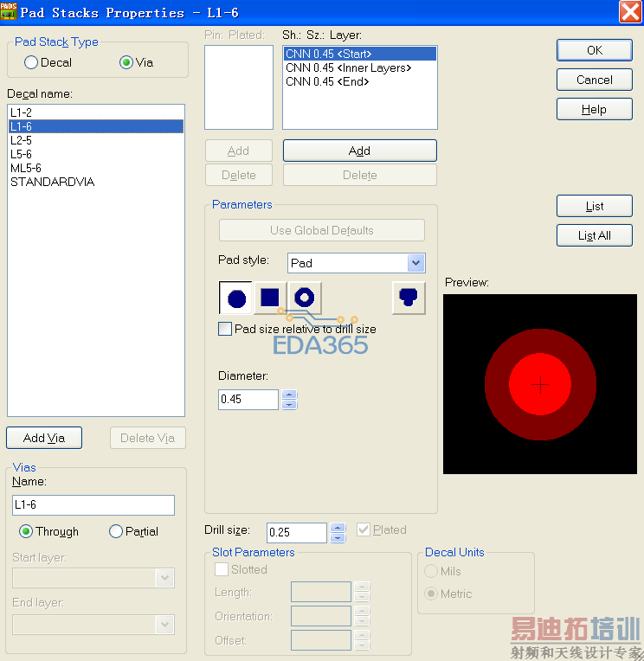
Task: Click Add under the Pin list
Action: (x=239, y=151)
